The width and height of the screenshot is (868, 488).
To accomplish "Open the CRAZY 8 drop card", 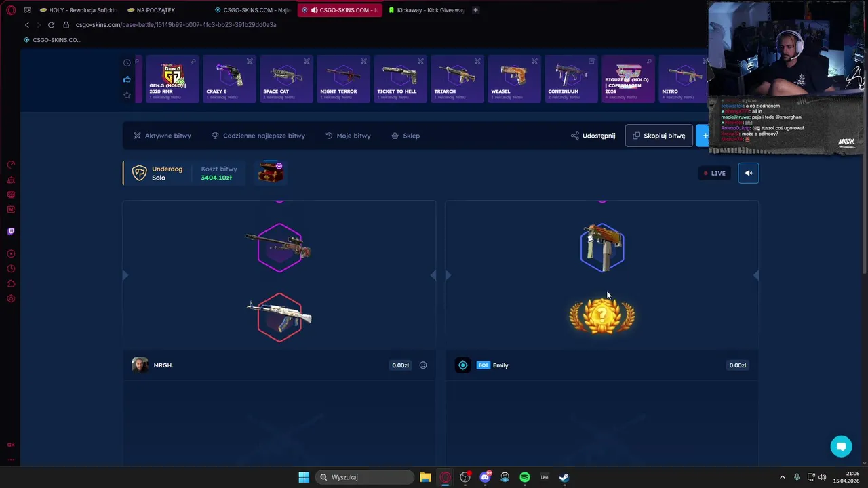I will [x=229, y=79].
